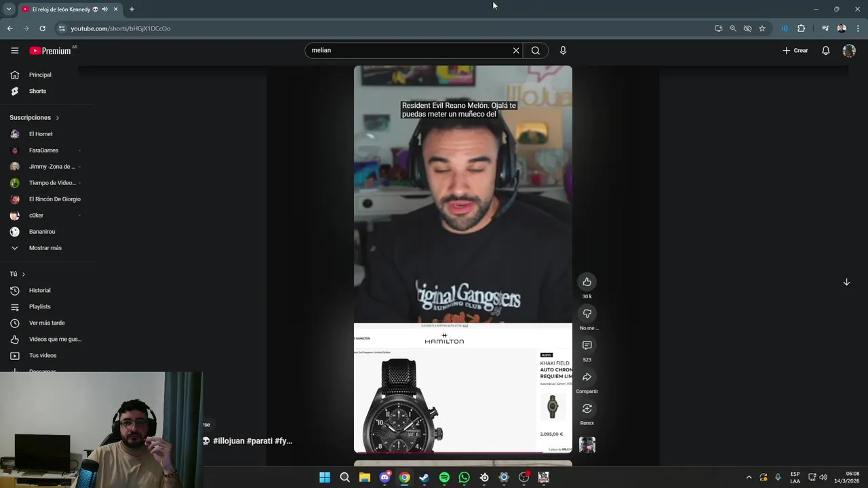Close the El reloj de león Kennedy tab

click(115, 9)
